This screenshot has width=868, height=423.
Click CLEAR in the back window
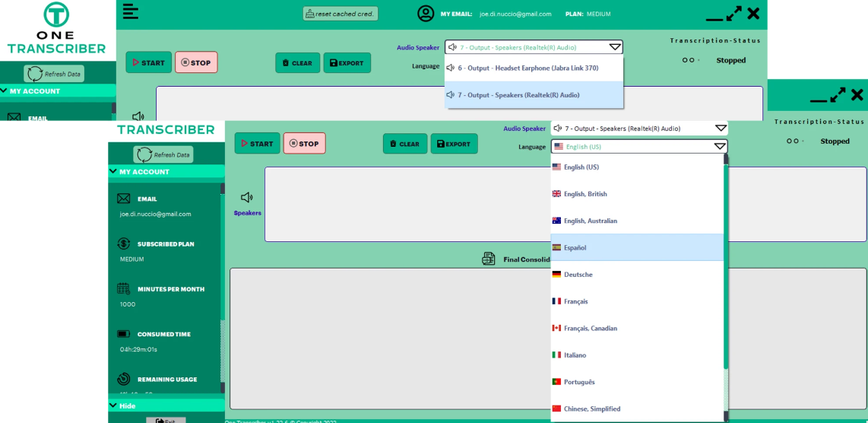coord(298,63)
